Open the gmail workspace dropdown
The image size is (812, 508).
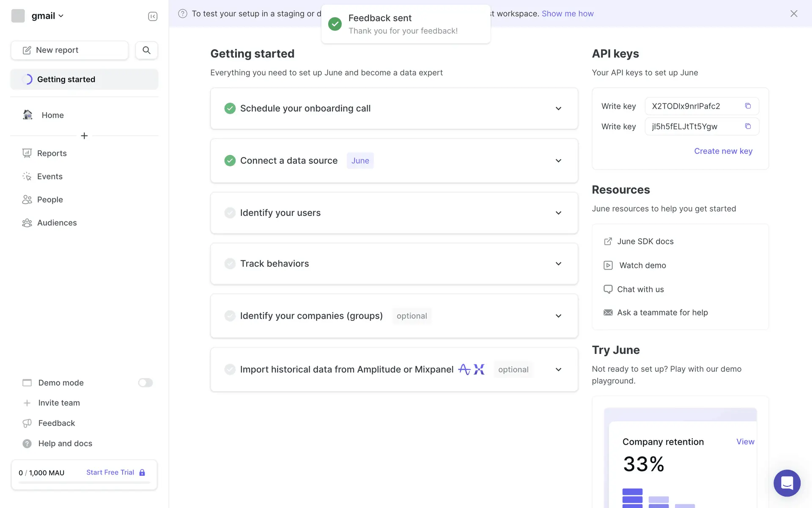pos(47,16)
